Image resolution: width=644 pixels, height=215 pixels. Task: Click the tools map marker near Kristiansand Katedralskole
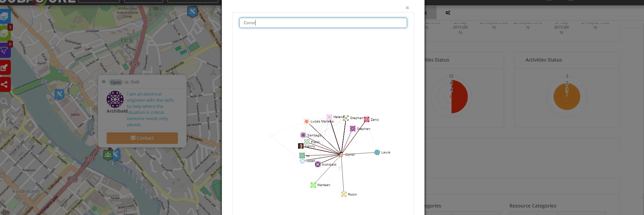pyautogui.click(x=192, y=12)
